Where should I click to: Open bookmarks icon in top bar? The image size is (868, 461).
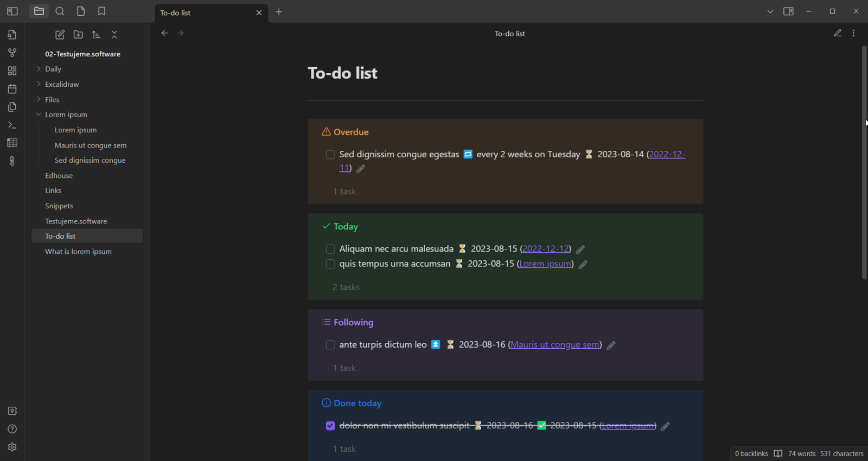pos(101,11)
